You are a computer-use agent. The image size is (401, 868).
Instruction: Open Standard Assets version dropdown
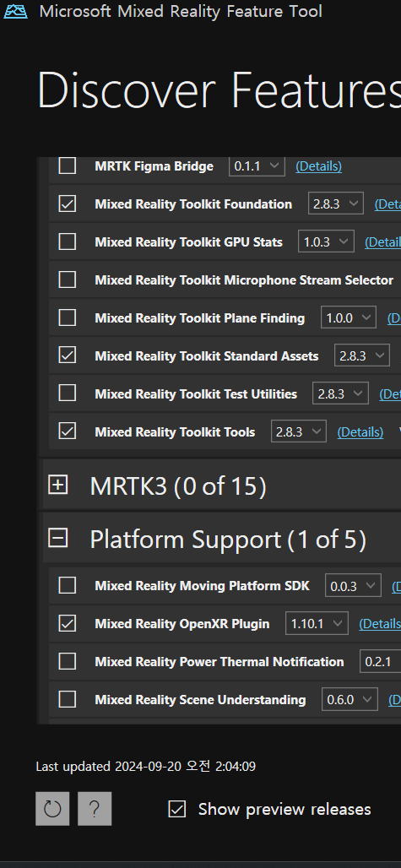pos(362,355)
